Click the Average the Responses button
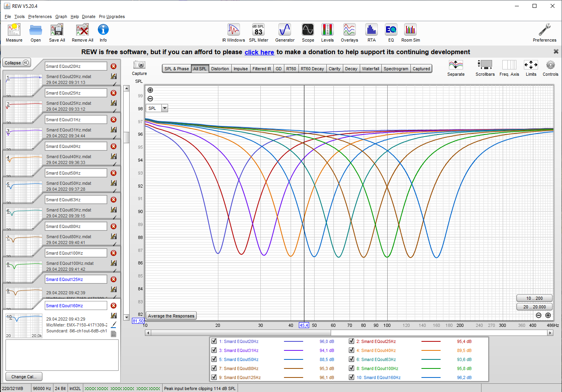562x392 pixels. tap(171, 316)
